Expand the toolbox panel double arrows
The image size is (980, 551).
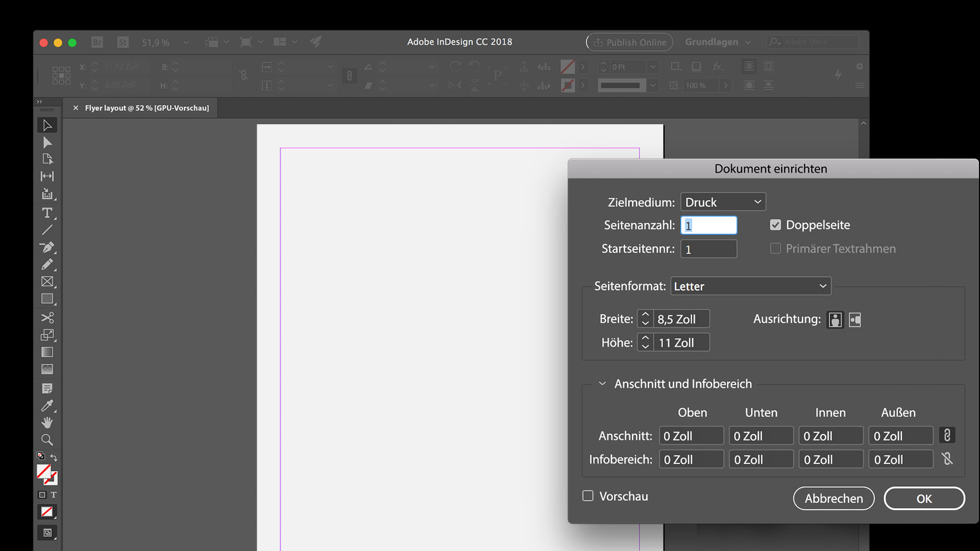point(39,102)
